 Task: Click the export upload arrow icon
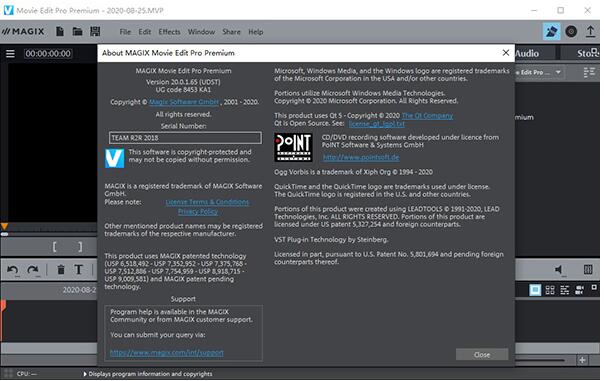[590, 31]
